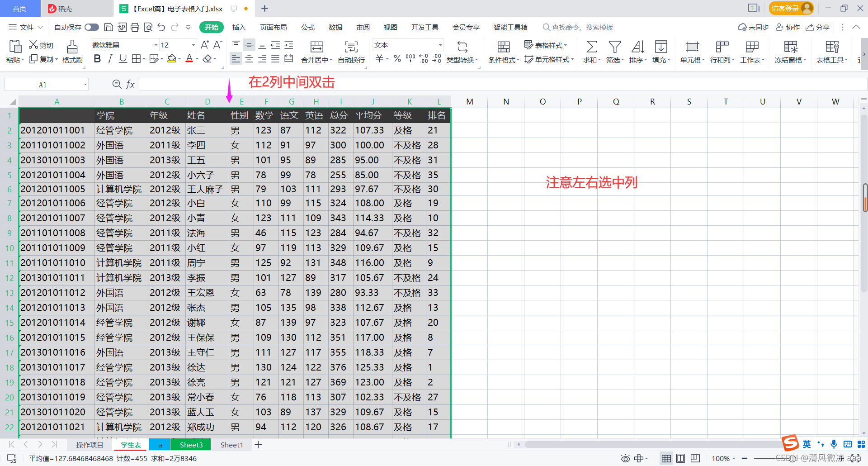Expand the borders dropdown arrow
The image size is (868, 466).
click(144, 59)
